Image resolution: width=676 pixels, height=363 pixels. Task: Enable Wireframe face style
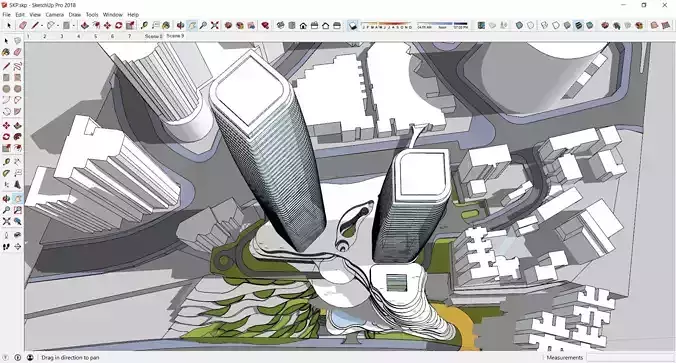(x=545, y=25)
